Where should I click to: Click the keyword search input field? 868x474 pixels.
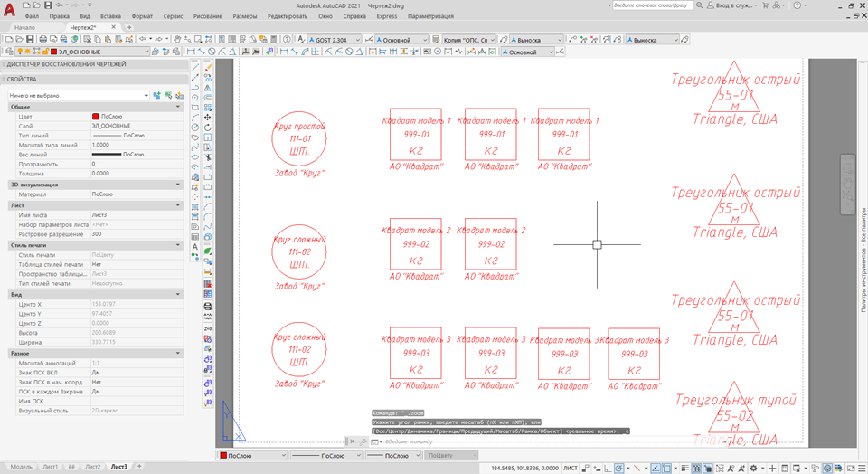point(652,5)
